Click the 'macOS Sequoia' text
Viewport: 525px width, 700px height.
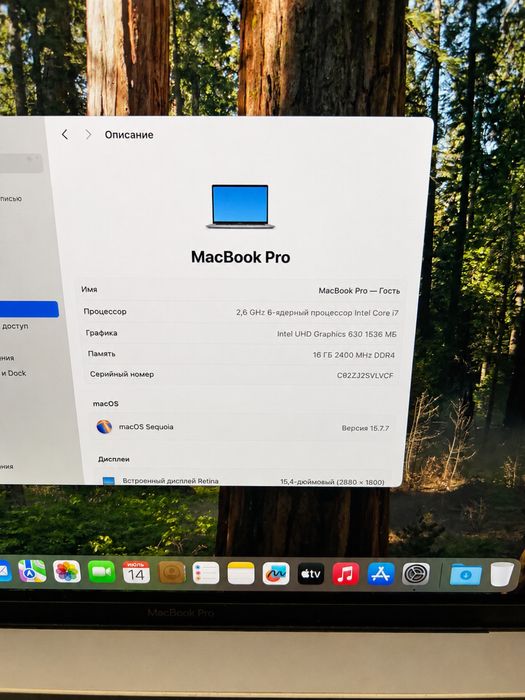point(146,427)
